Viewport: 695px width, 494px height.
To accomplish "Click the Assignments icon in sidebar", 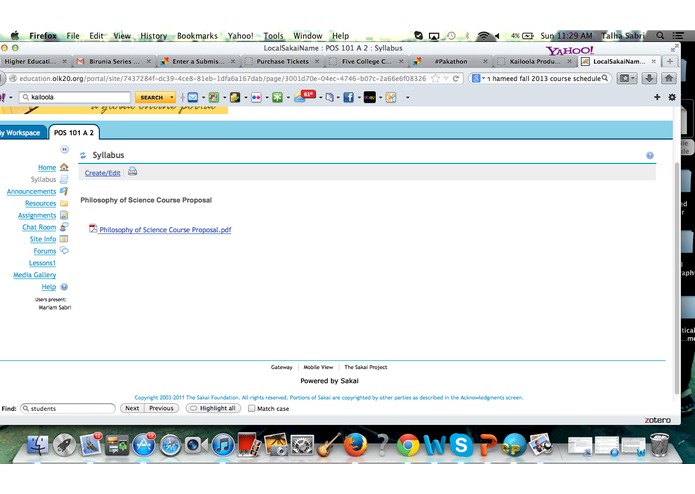I will tap(64, 215).
